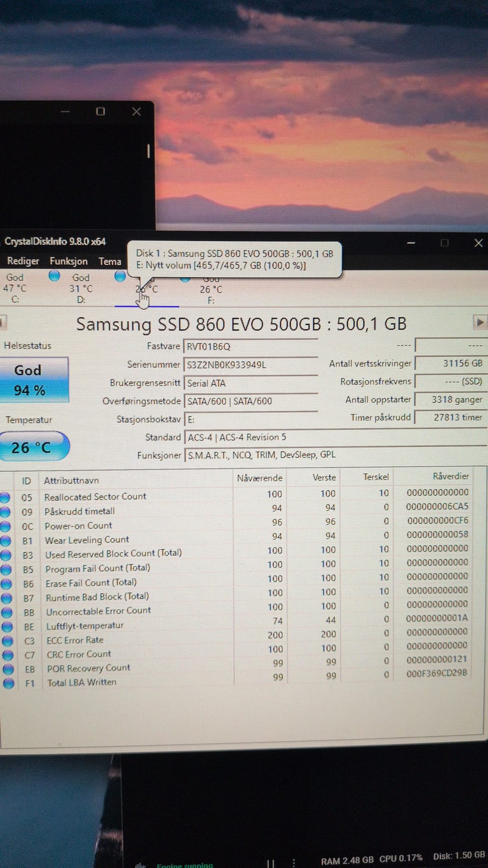The width and height of the screenshot is (488, 868).
Task: Click status icon for Wear Leveling Count
Action: click(6, 540)
